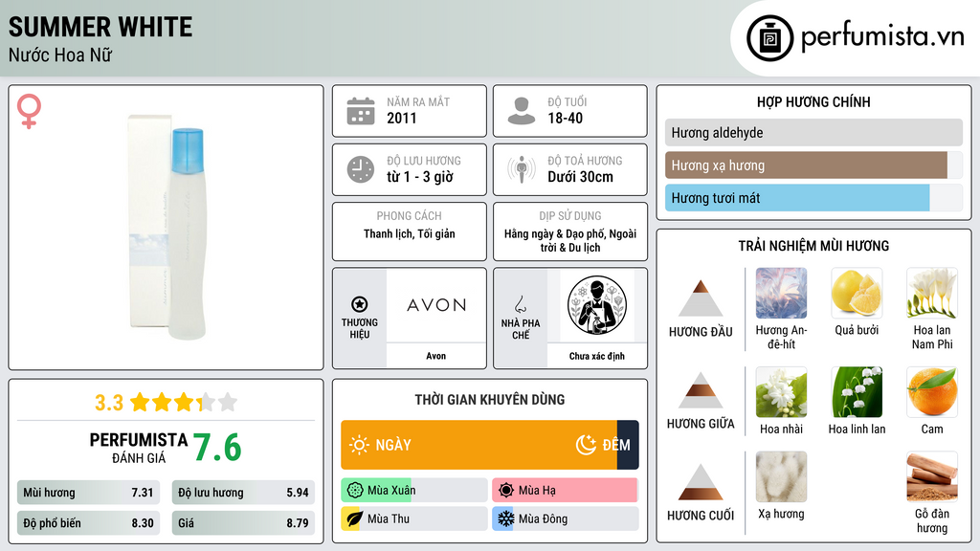Click the TRẢI NGHIỆM MÙI HƯƠNG heading

[813, 246]
